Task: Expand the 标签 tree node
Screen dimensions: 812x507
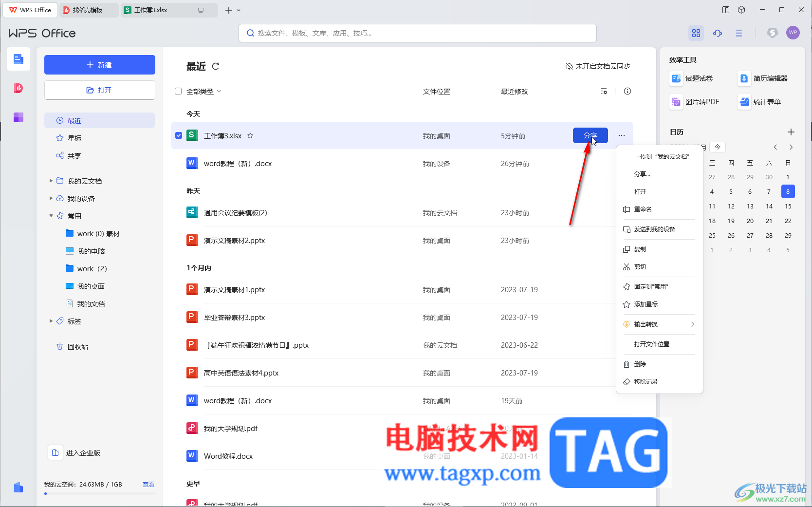Action: pos(51,321)
